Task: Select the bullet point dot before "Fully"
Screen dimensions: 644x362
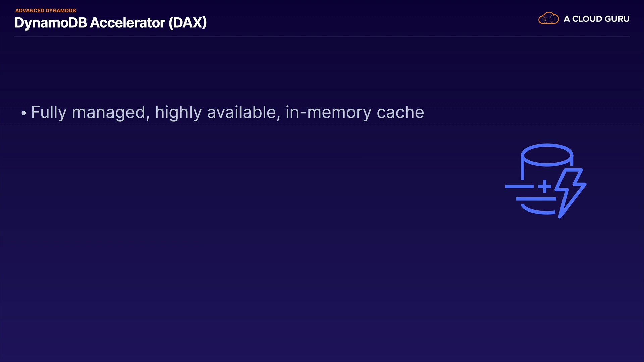Action: tap(23, 113)
